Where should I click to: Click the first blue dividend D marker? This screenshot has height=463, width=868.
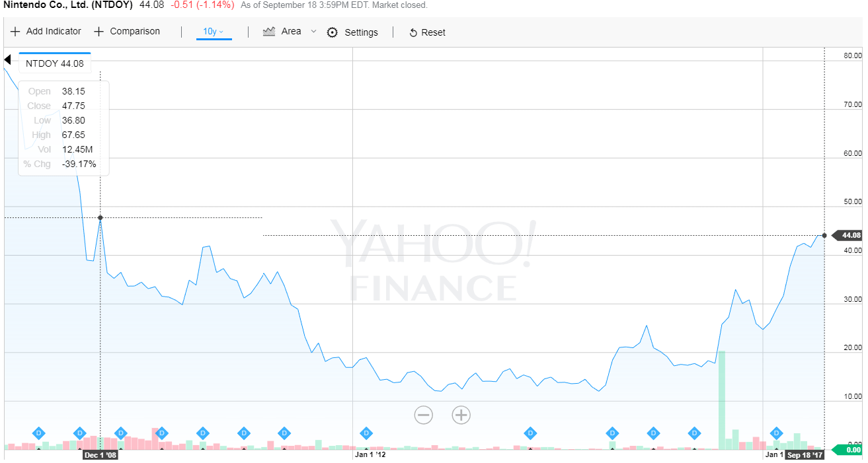click(38, 434)
